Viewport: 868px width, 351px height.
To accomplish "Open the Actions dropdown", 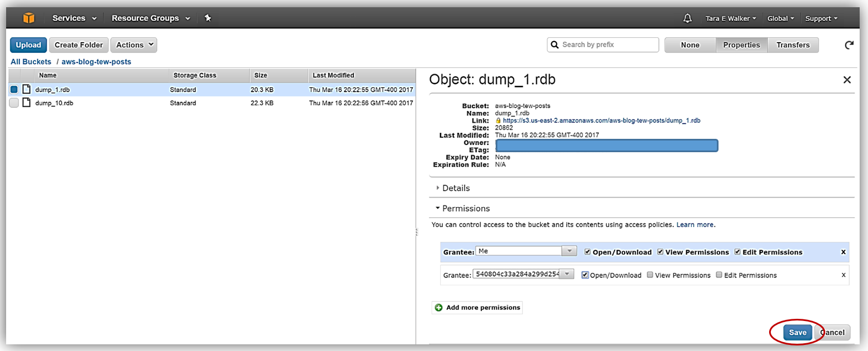I will [x=133, y=45].
